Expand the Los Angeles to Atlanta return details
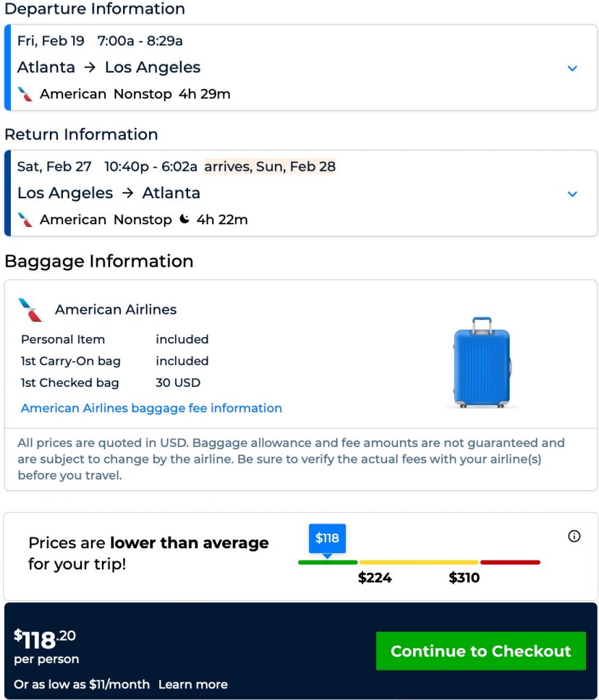 [572, 194]
